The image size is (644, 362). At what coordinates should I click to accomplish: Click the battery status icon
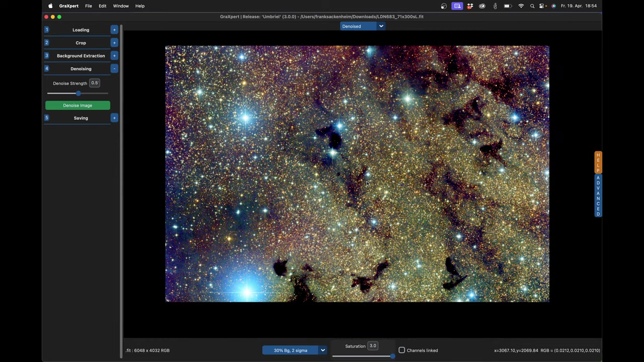tap(507, 6)
